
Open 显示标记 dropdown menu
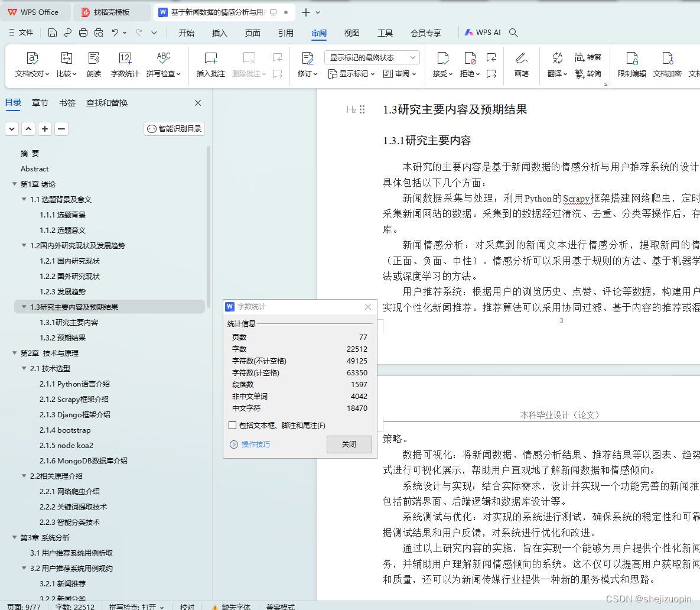pyautogui.click(x=351, y=74)
